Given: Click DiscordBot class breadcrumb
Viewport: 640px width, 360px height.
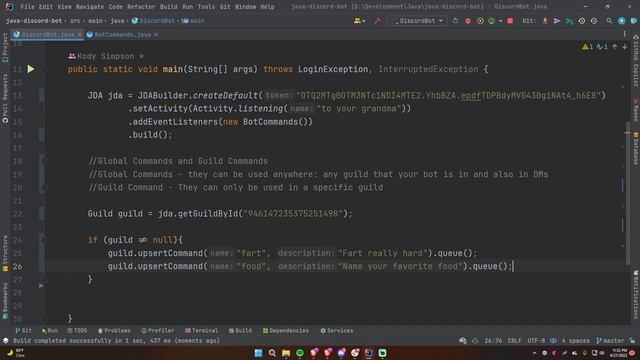Looking at the screenshot, I should click(153, 21).
